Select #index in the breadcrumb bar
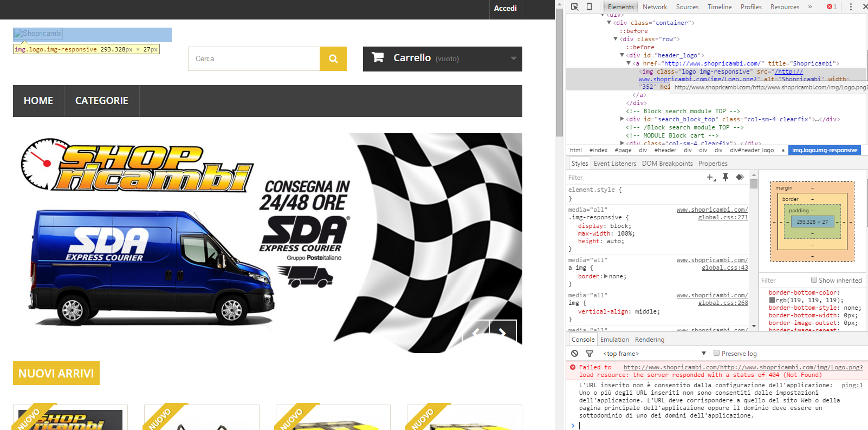 [598, 150]
